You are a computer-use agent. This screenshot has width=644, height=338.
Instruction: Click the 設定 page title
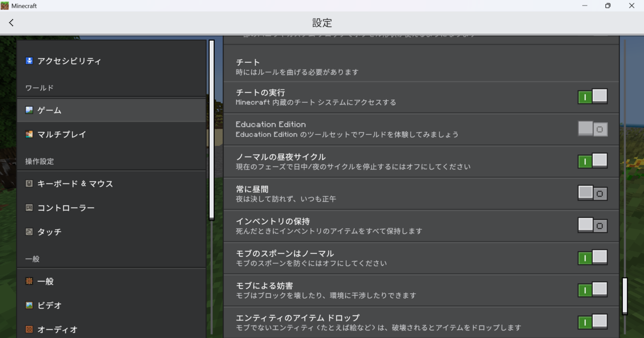tap(322, 23)
